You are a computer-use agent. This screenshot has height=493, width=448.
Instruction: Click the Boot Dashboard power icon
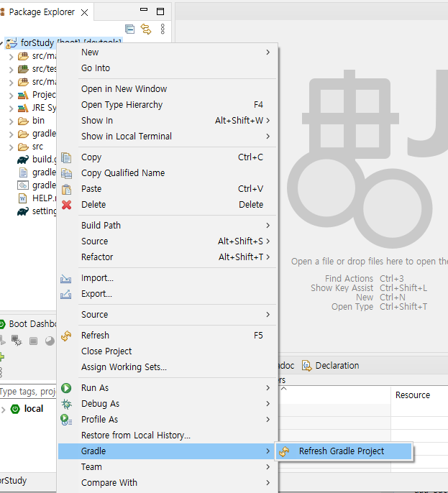(x=2, y=324)
